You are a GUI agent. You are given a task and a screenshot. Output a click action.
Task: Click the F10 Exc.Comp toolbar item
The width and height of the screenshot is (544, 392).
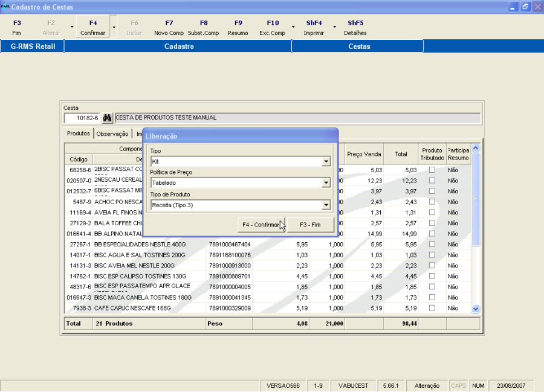tap(273, 28)
